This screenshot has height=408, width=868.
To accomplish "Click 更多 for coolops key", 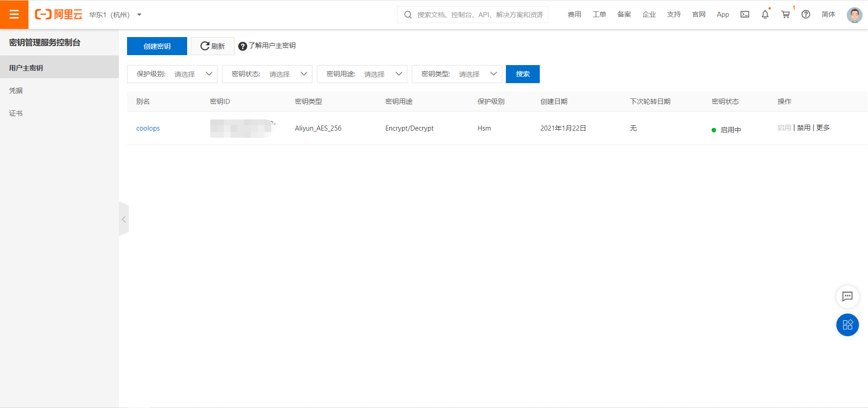I will point(823,128).
